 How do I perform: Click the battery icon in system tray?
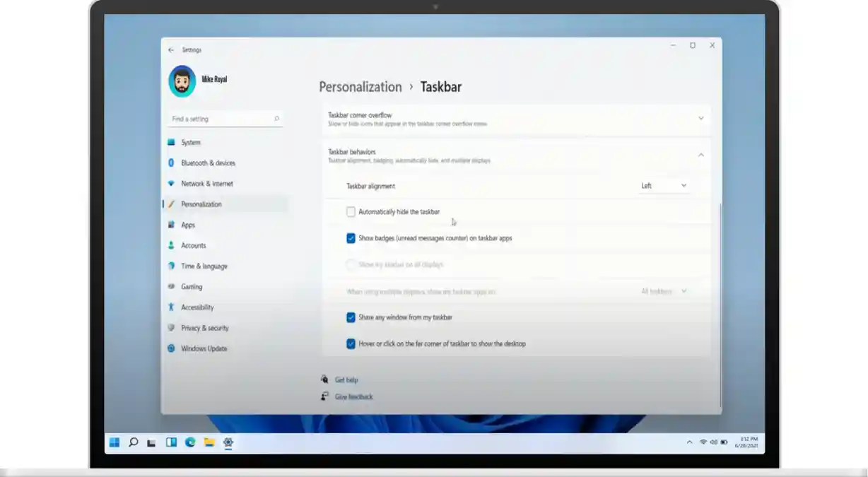[x=724, y=442]
